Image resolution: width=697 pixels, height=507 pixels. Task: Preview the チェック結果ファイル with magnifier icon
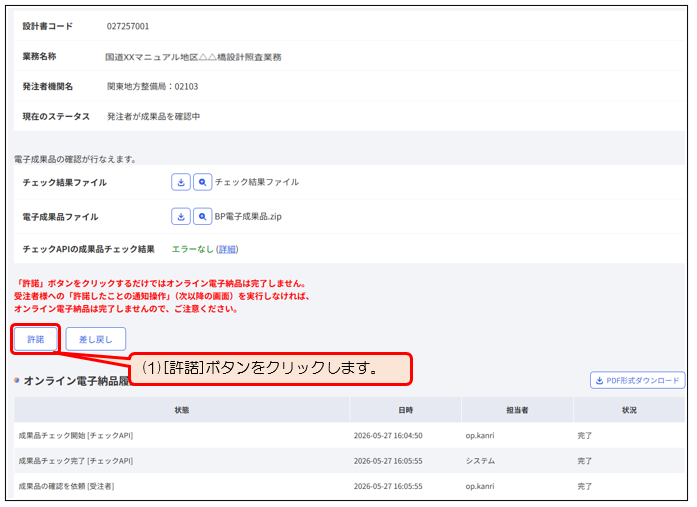coord(202,182)
